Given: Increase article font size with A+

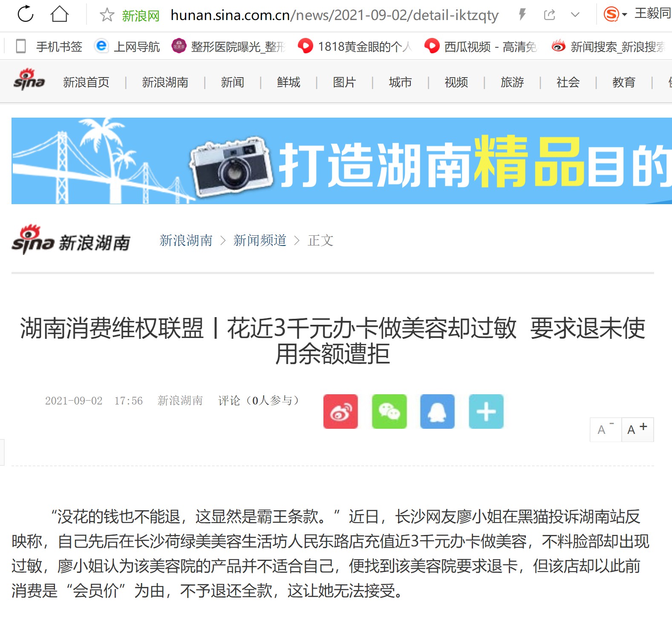Looking at the screenshot, I should 637,430.
